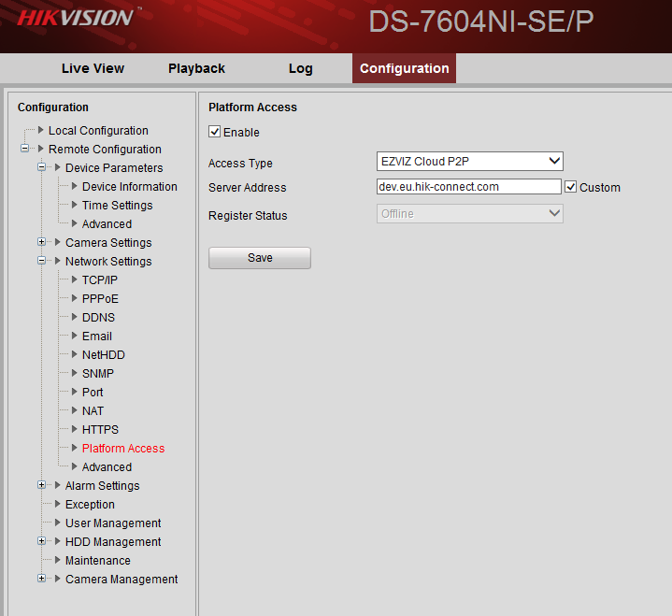
Task: Collapse the Remote Configuration tree node
Action: (x=25, y=149)
